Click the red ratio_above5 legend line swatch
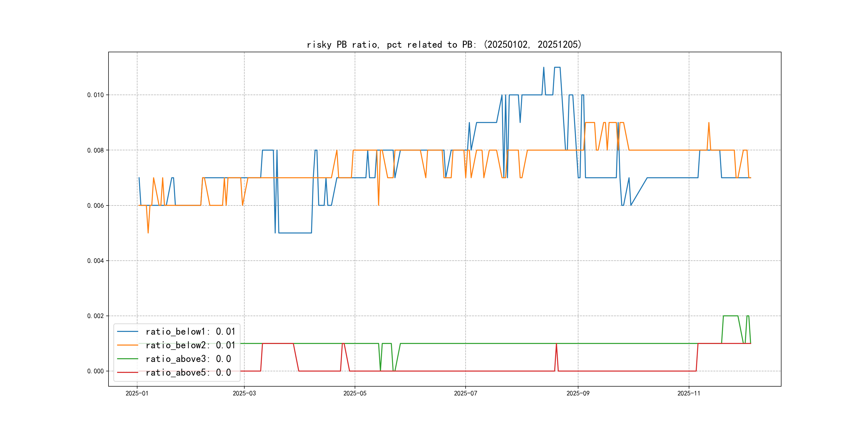Image resolution: width=868 pixels, height=434 pixels. (127, 373)
